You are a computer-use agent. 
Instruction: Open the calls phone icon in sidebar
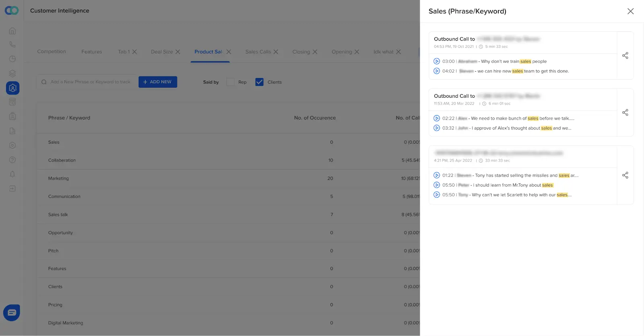(12, 45)
